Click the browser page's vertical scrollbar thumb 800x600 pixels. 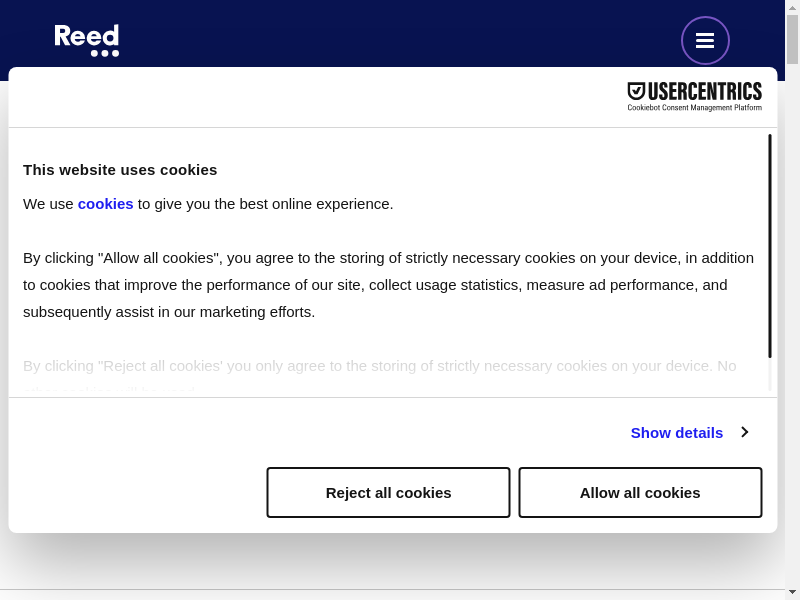pyautogui.click(x=792, y=38)
